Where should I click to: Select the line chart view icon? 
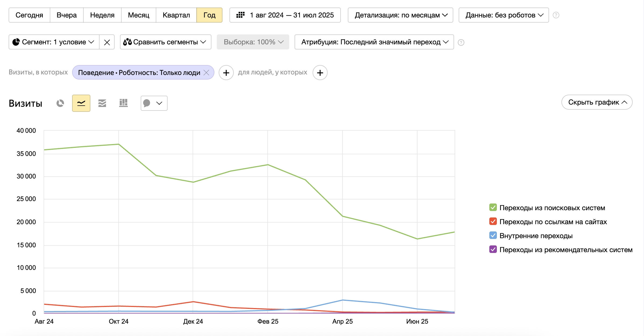(81, 103)
